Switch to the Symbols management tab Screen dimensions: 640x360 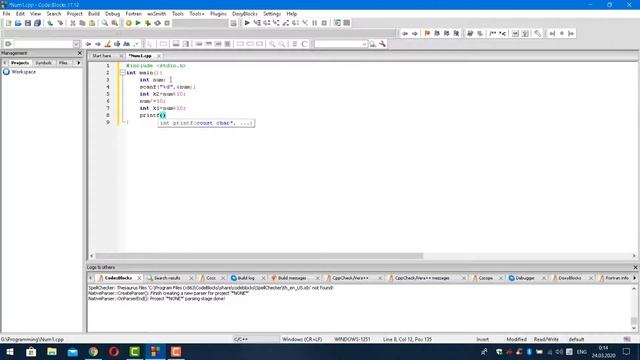click(43, 63)
